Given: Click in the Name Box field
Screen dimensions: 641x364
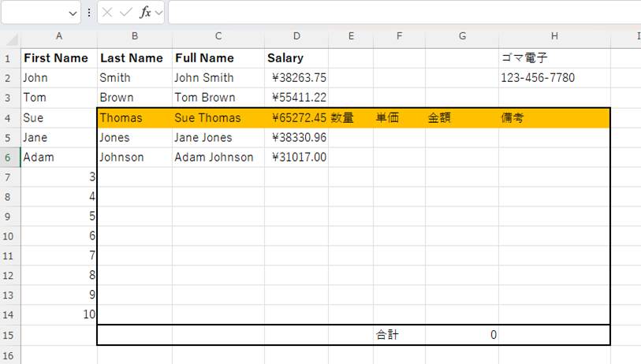Looking at the screenshot, I should [x=35, y=13].
